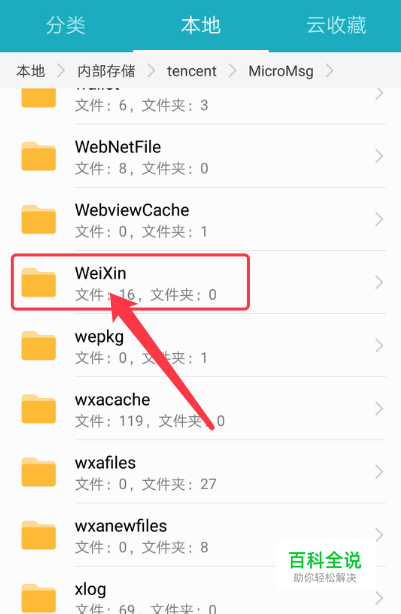Select the WebviewCache folder icon
This screenshot has height=614, width=401.
[x=38, y=219]
